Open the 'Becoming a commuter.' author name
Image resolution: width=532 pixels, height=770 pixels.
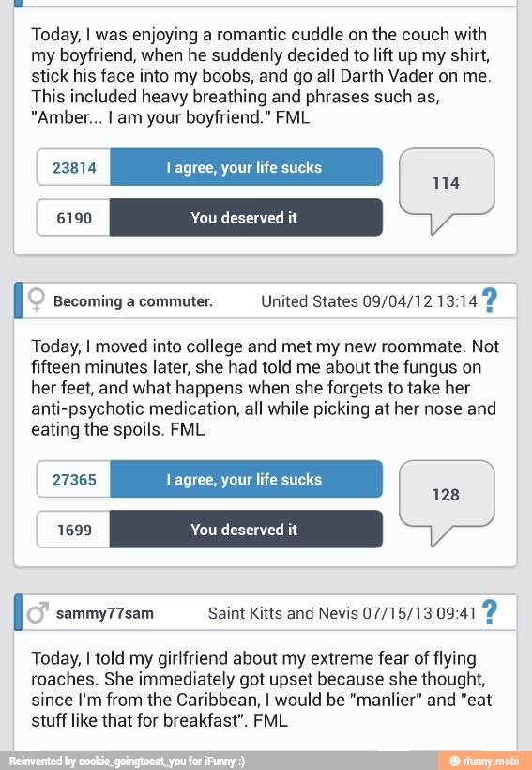133,301
